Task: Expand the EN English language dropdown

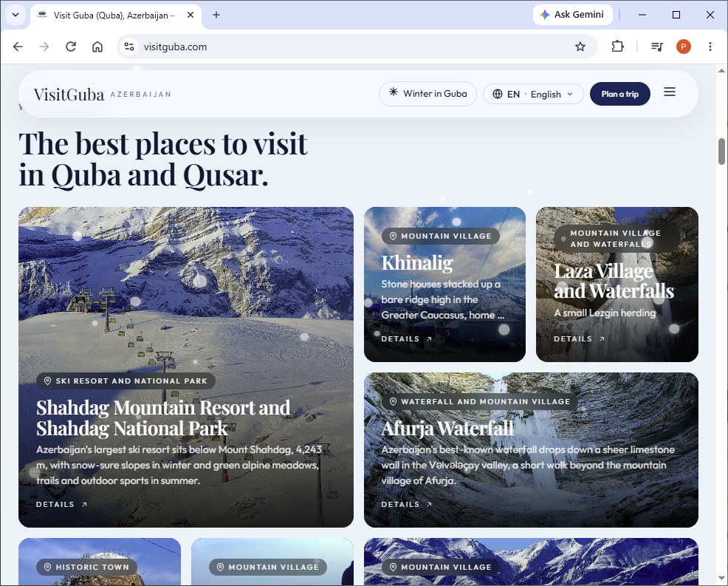Action: click(x=533, y=95)
